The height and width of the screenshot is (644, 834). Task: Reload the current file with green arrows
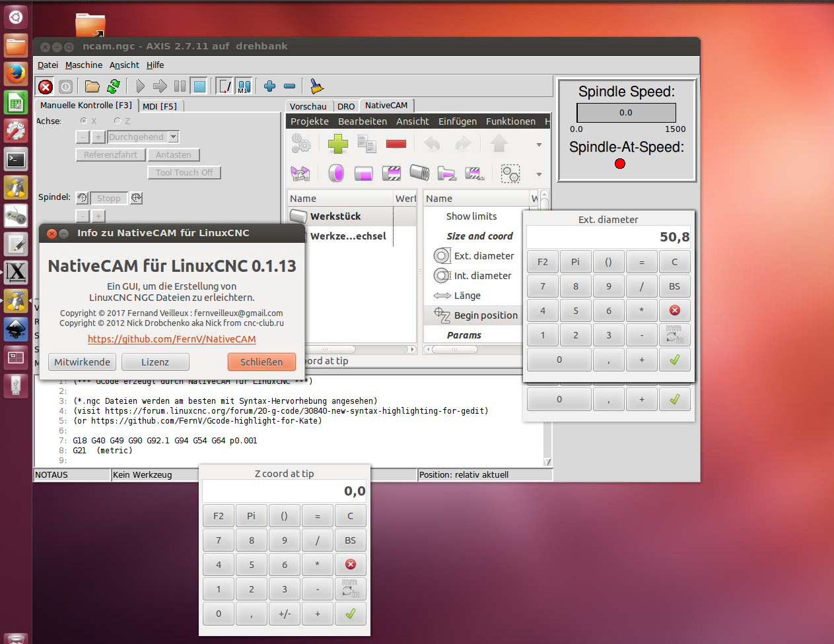coord(114,86)
